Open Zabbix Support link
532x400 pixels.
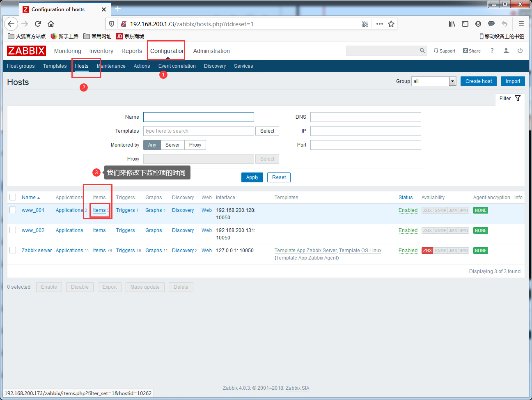coord(445,51)
